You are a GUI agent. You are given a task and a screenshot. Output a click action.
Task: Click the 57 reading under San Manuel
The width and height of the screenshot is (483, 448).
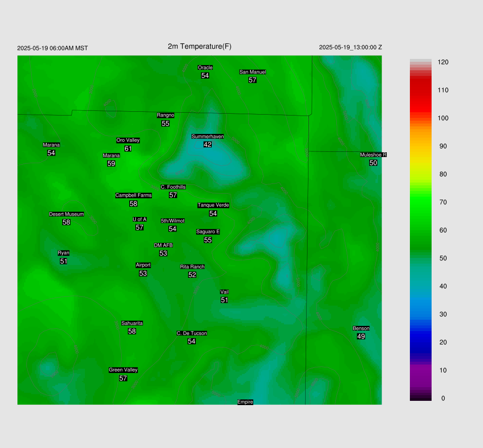253,80
